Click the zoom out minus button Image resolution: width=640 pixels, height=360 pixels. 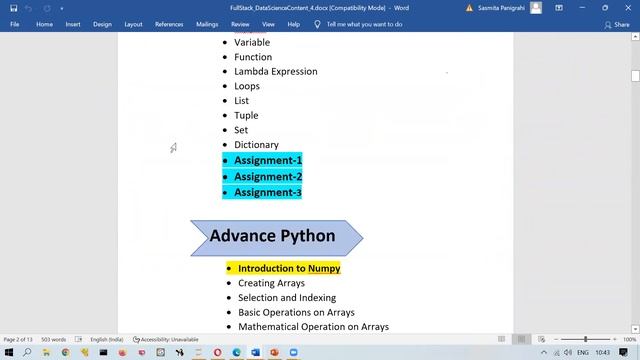pos(556,340)
